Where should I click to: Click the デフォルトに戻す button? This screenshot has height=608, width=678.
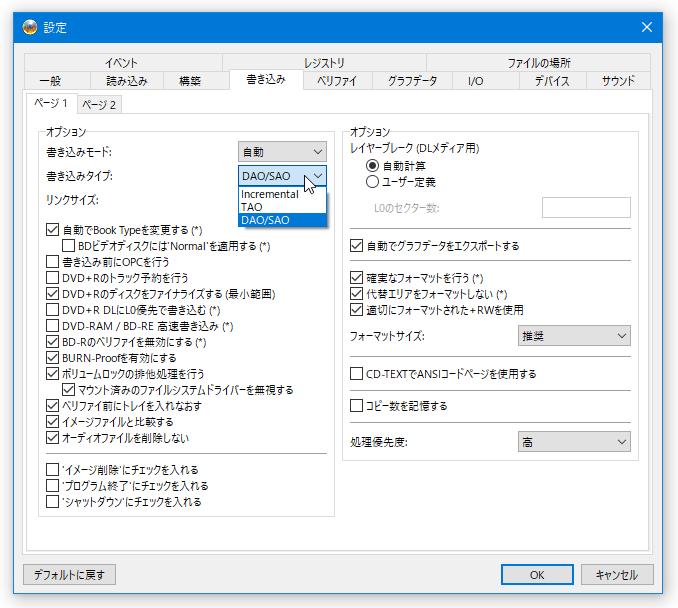tap(69, 575)
